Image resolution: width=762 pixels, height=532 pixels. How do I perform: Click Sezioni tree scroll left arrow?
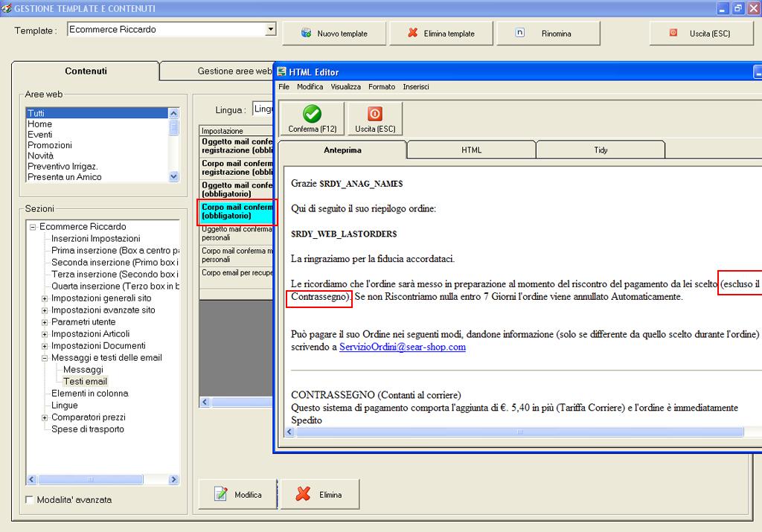(31, 479)
